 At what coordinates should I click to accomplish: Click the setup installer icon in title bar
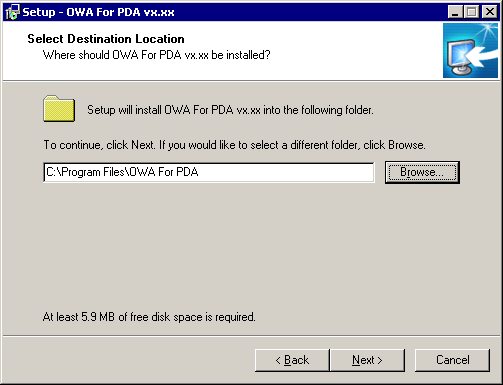point(13,12)
